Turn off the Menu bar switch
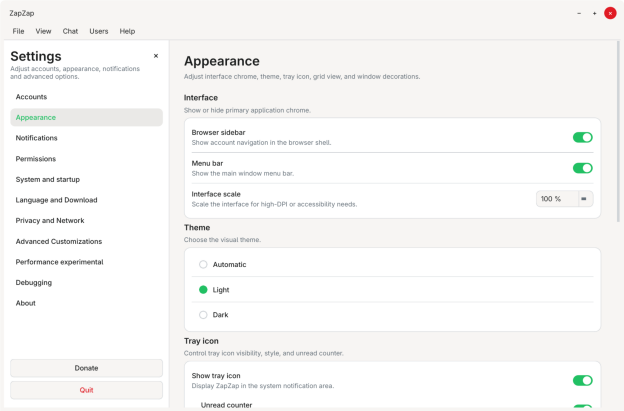This screenshot has height=411, width=624. 583,168
